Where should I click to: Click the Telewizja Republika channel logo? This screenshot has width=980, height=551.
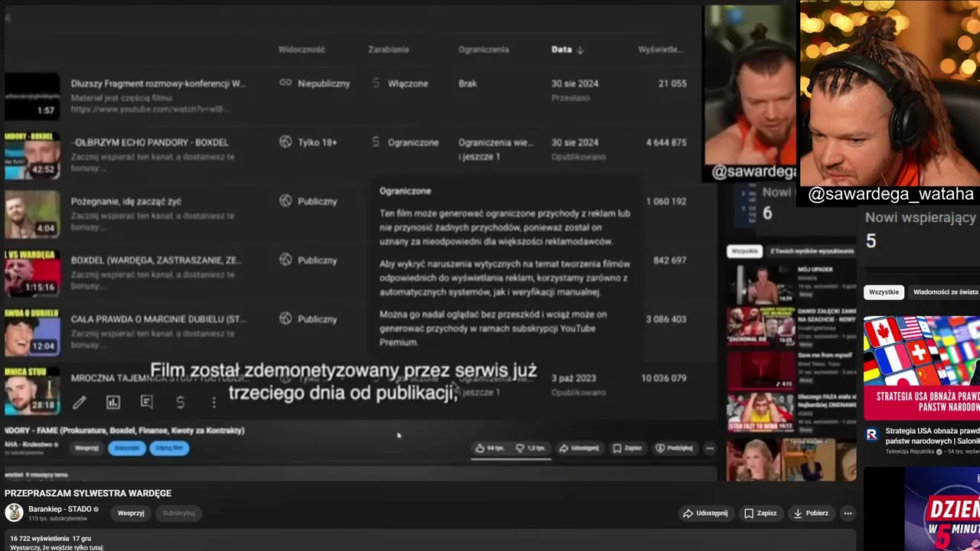(x=871, y=435)
